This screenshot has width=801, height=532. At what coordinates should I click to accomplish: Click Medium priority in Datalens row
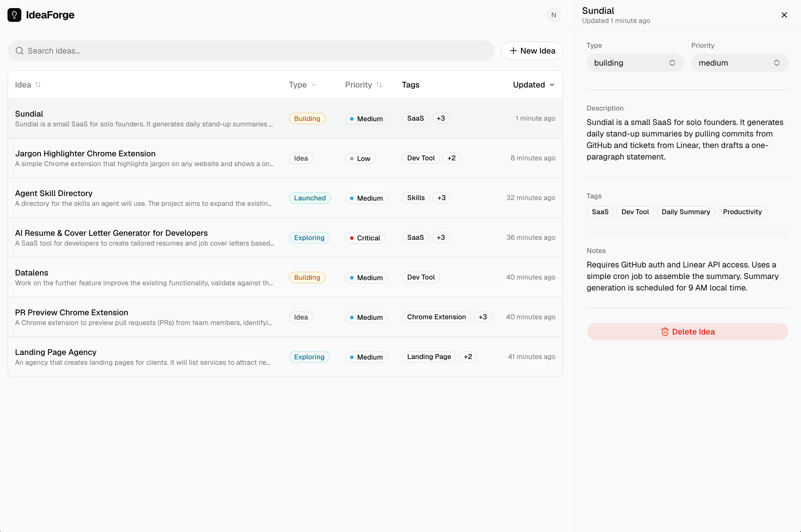(367, 278)
